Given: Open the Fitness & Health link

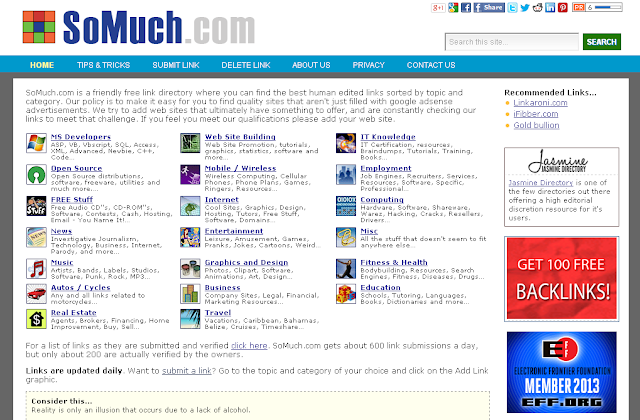Looking at the screenshot, I should pyautogui.click(x=394, y=262).
